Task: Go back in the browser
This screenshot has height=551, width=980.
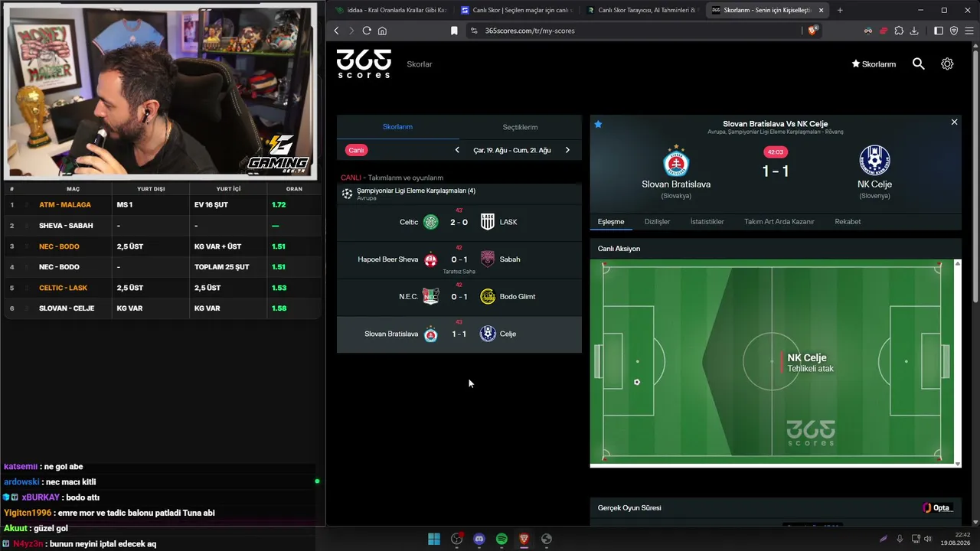Action: (336, 31)
